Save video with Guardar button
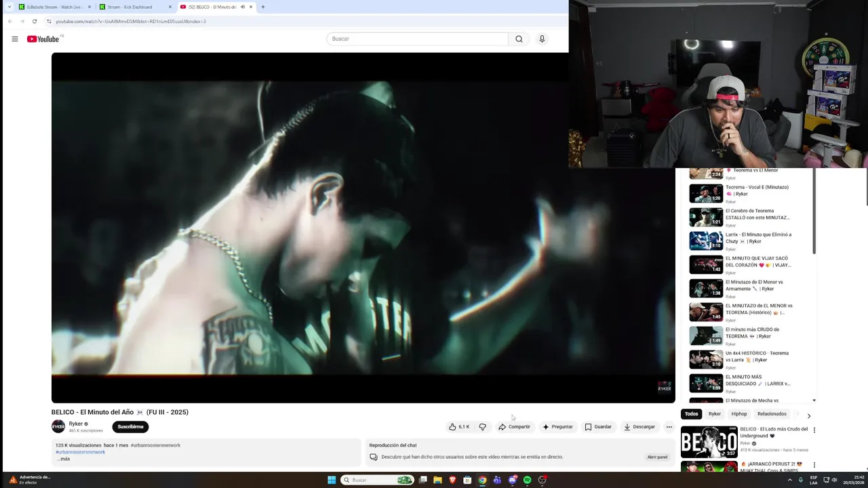The height and width of the screenshot is (488, 868). click(x=598, y=427)
